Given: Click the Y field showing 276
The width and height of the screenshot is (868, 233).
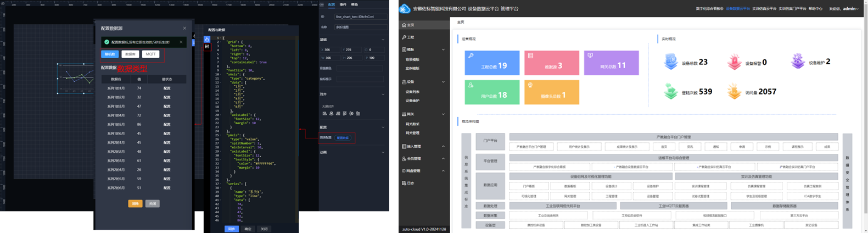Looking at the screenshot, I should click(352, 49).
